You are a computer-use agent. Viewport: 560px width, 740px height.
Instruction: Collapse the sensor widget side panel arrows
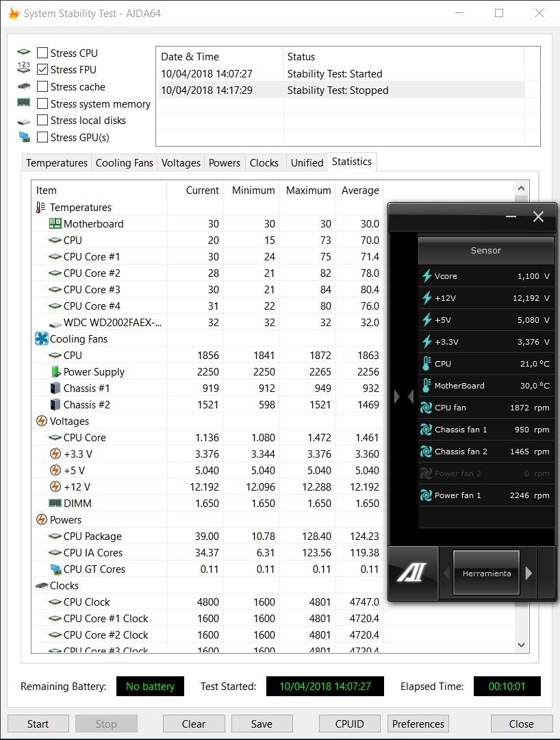click(403, 396)
